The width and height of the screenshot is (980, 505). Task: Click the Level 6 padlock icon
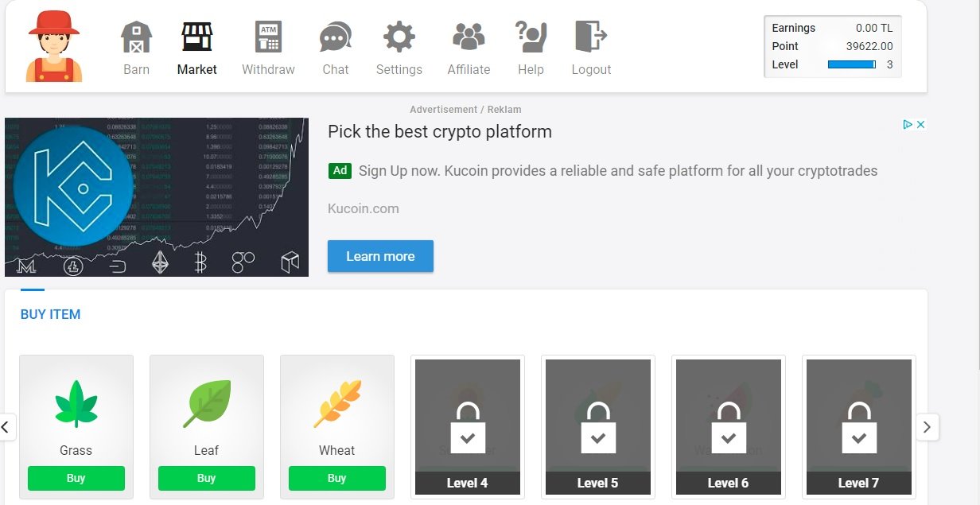click(729, 428)
